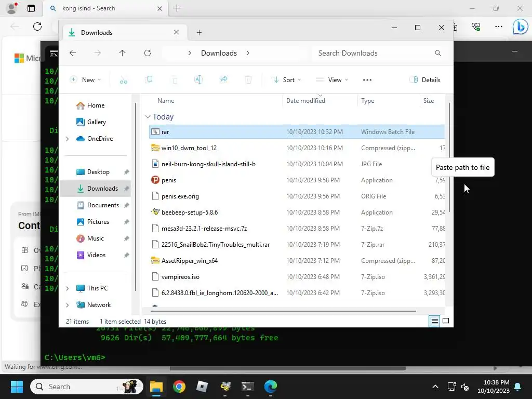Click the Delete trash icon in toolbar
532x399 pixels.
(x=248, y=79)
